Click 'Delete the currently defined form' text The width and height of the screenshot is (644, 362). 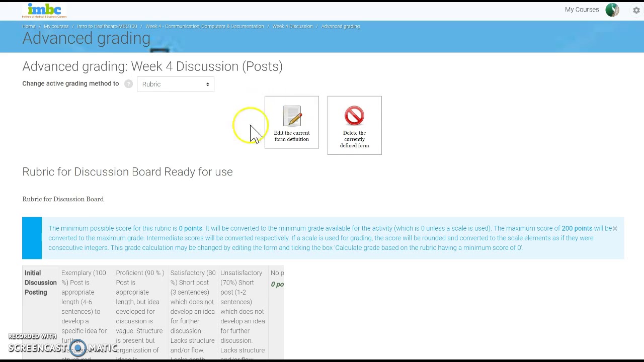(x=354, y=139)
